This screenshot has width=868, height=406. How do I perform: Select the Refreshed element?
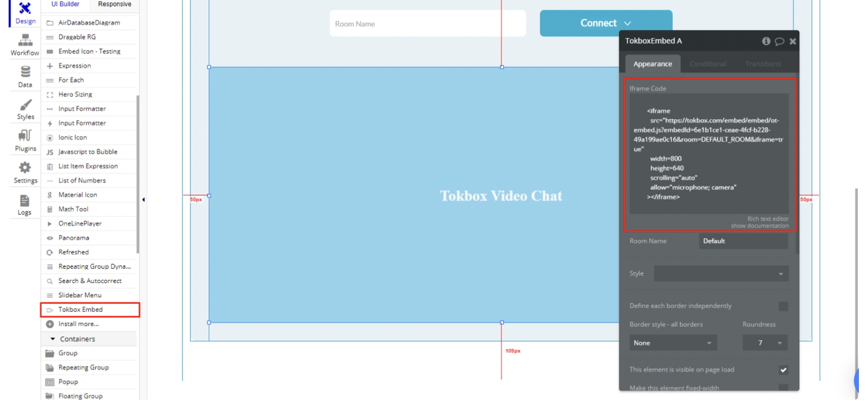pos(89,252)
